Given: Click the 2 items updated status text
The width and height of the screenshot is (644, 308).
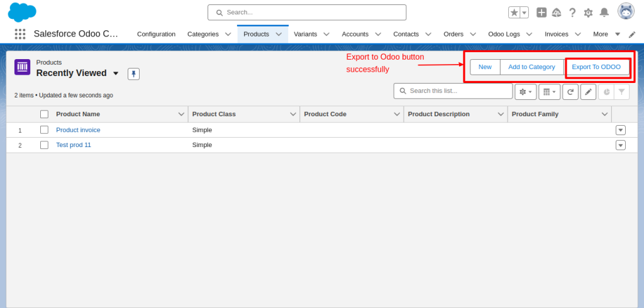Looking at the screenshot, I should pos(64,96).
